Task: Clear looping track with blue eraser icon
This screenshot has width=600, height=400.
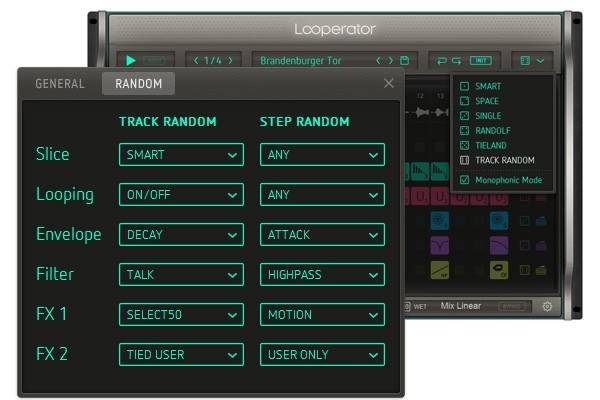Action: (x=541, y=221)
